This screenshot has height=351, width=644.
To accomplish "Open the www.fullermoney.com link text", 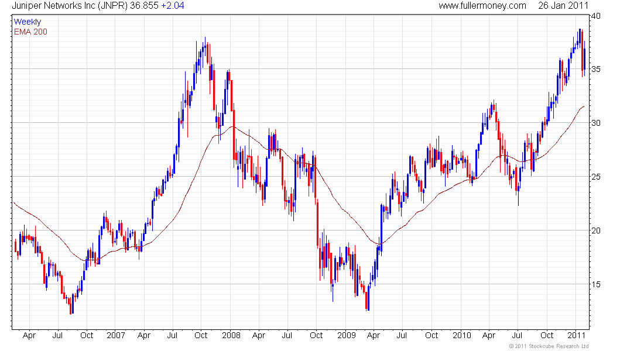I will click(482, 6).
